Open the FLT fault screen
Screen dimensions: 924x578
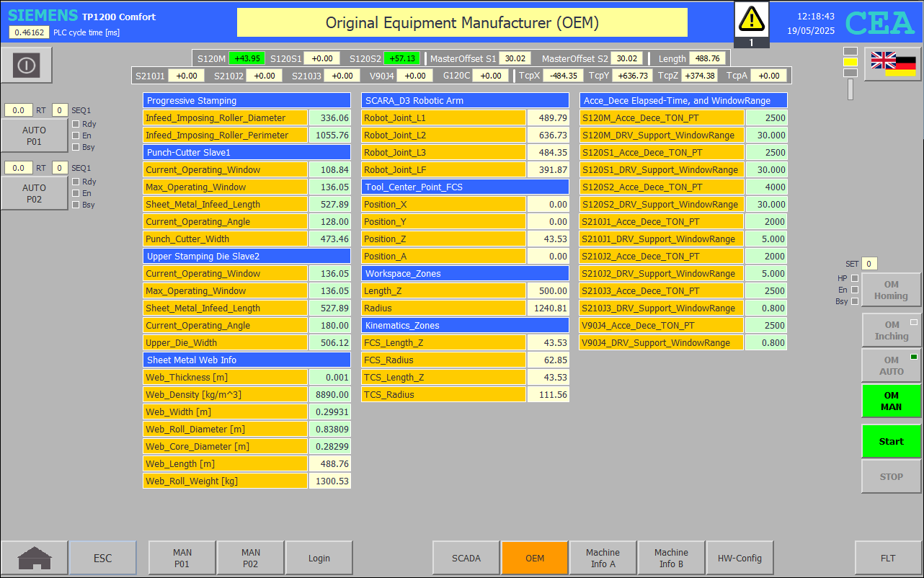tap(888, 558)
